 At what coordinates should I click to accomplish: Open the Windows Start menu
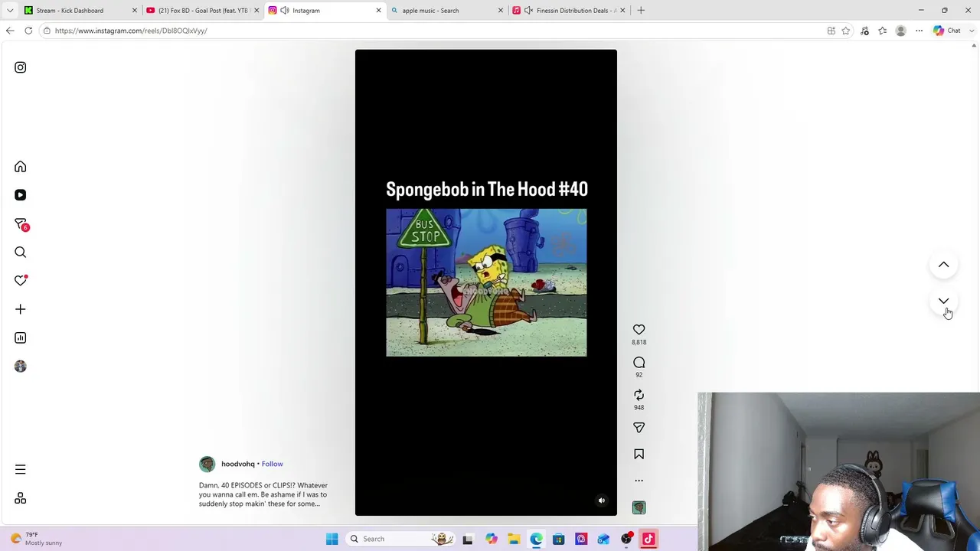click(x=332, y=539)
